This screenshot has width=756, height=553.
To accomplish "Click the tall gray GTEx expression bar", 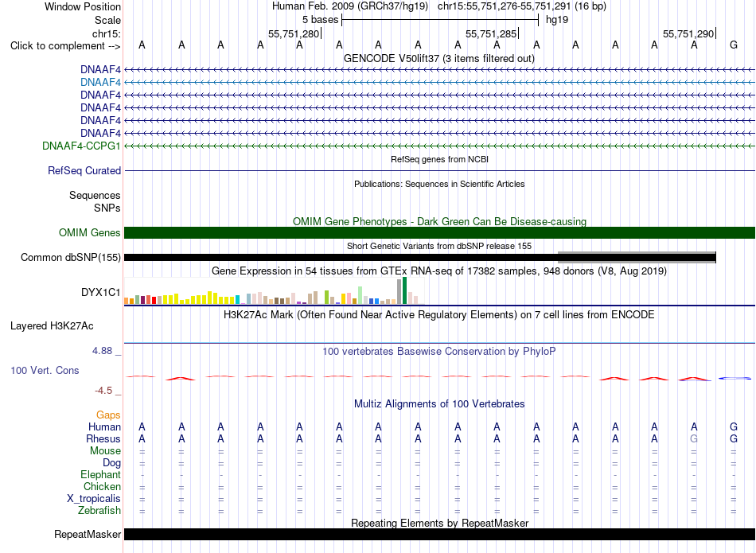I will pyautogui.click(x=399, y=292).
